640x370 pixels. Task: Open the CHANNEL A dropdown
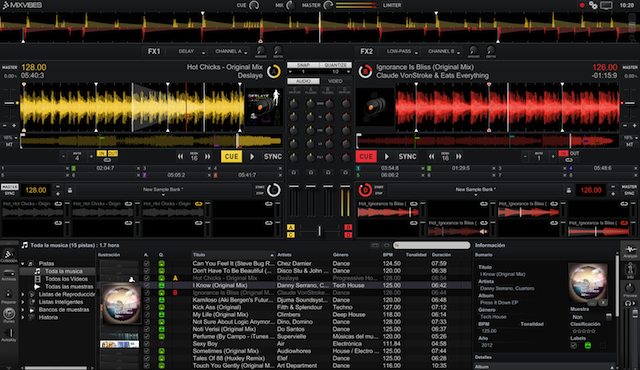pos(230,51)
